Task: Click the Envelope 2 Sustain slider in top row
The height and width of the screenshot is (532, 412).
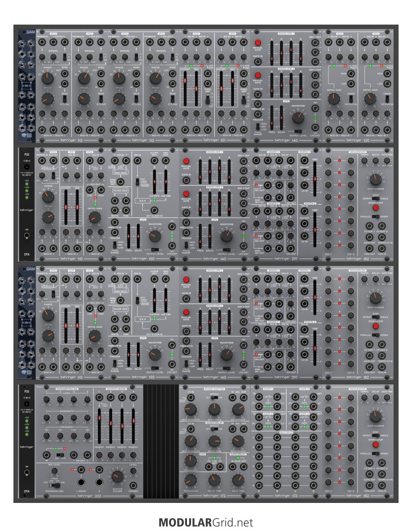Action: click(291, 85)
